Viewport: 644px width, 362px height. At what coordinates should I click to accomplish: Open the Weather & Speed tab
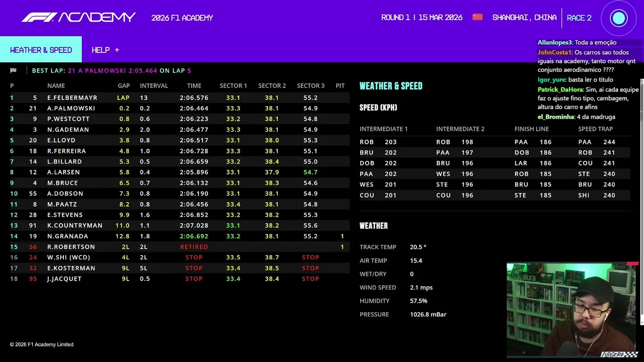pos(41,50)
